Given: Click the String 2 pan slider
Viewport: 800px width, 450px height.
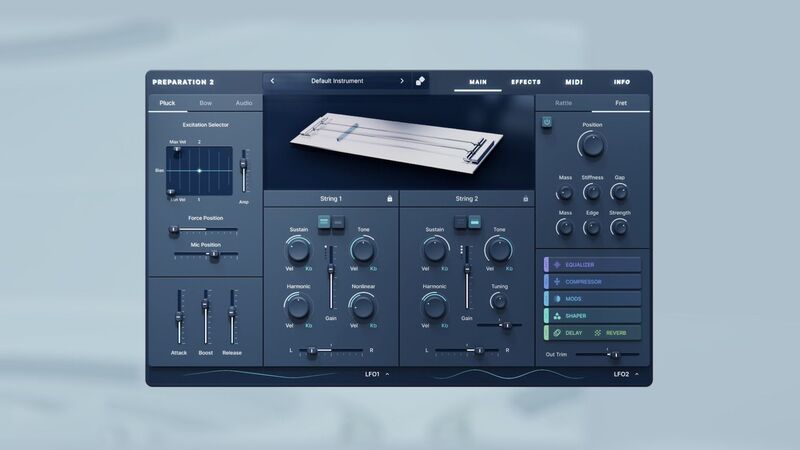Looking at the screenshot, I should [x=466, y=351].
